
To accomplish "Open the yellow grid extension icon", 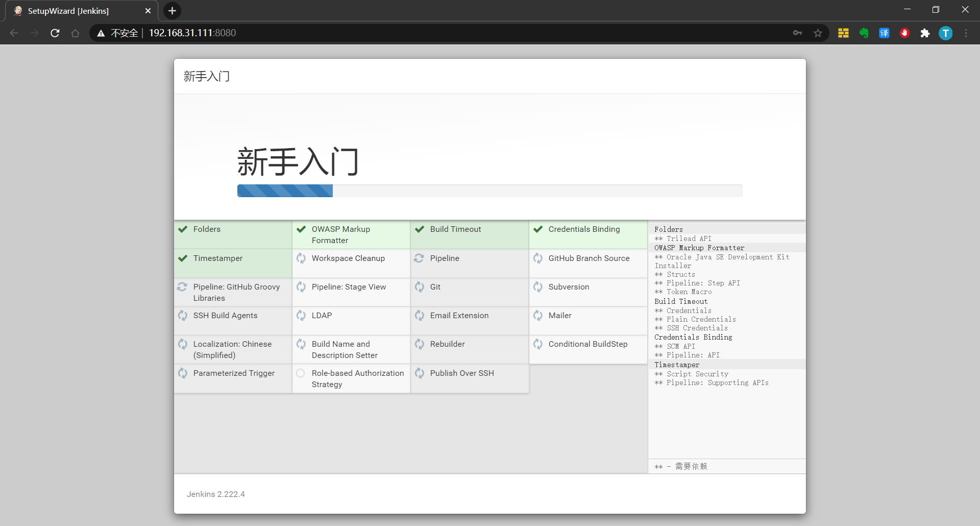I will (x=844, y=33).
